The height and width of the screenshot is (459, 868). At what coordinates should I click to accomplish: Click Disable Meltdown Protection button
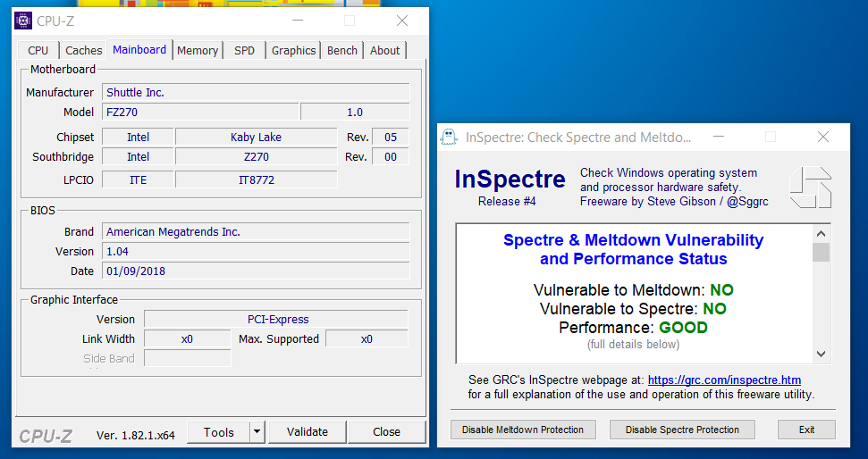pyautogui.click(x=523, y=430)
